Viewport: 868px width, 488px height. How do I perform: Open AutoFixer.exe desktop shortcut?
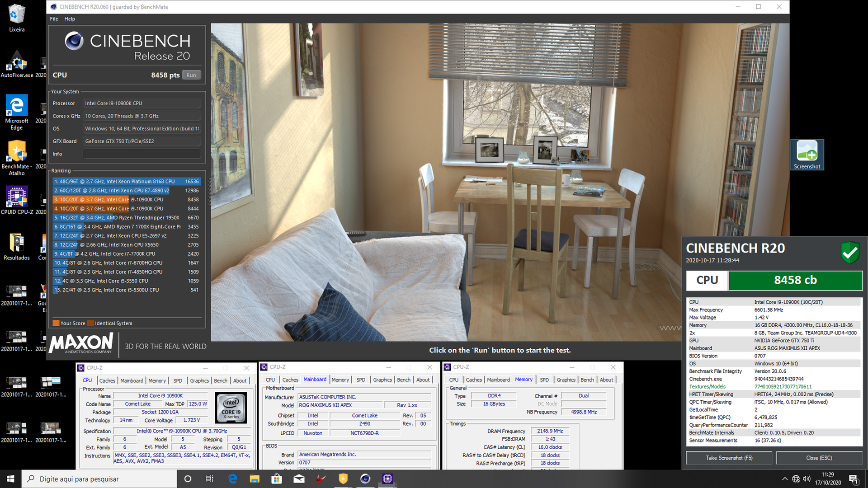pyautogui.click(x=17, y=64)
